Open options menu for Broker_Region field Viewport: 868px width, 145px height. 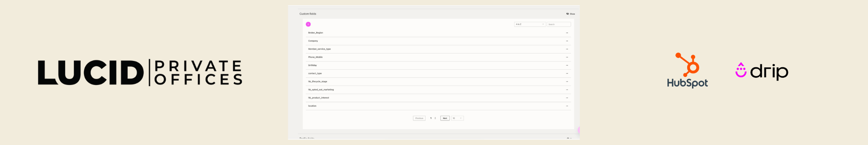pos(567,33)
